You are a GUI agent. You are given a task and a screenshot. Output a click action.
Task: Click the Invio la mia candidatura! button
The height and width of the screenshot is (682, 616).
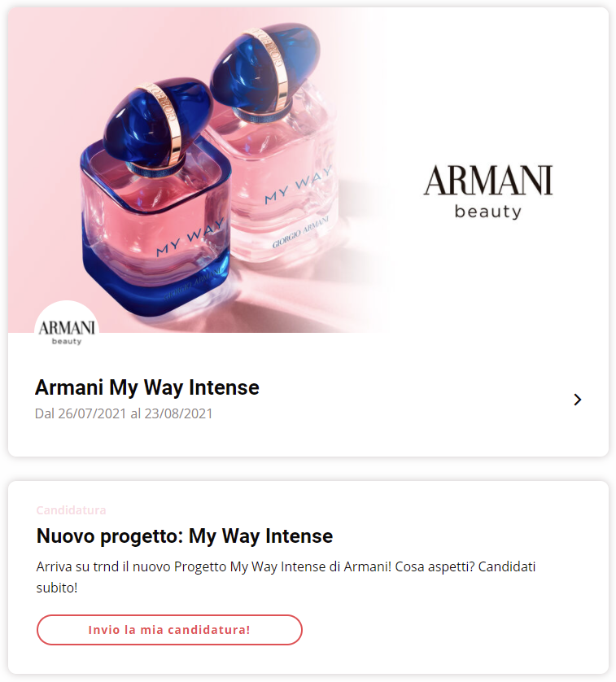[169, 630]
